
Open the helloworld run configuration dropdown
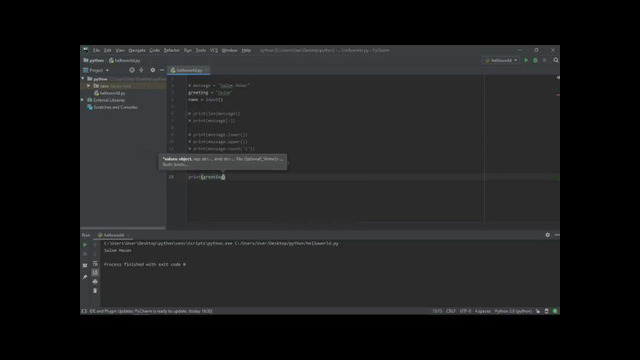501,60
